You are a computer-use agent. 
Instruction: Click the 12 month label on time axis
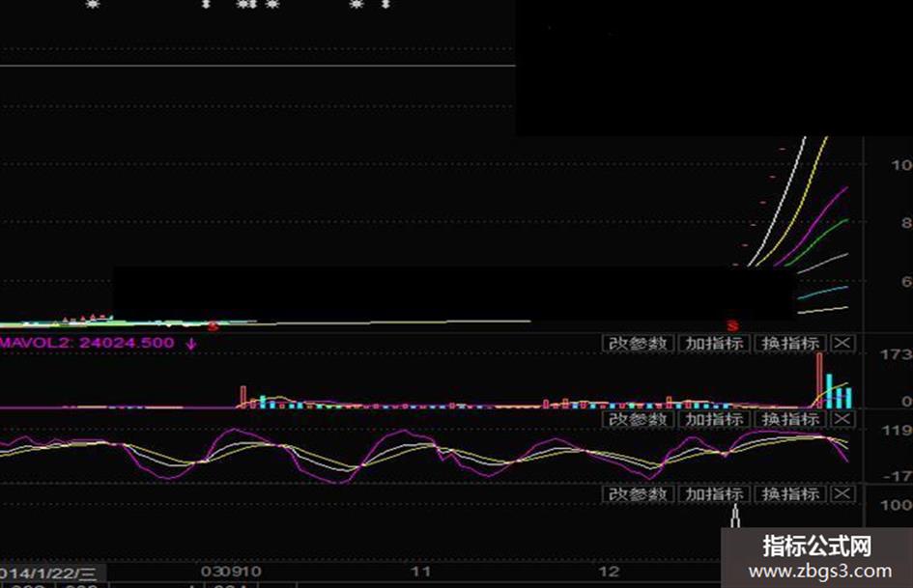click(x=609, y=572)
